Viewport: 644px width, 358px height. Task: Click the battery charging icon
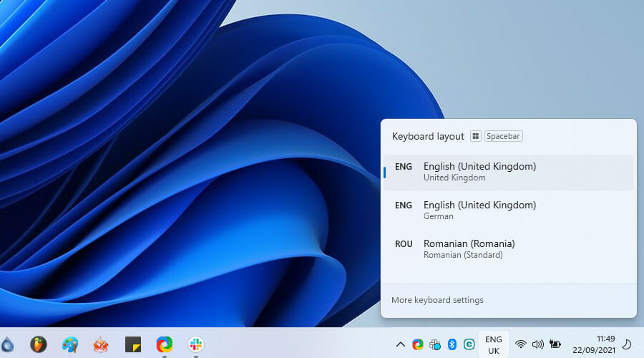click(x=555, y=344)
